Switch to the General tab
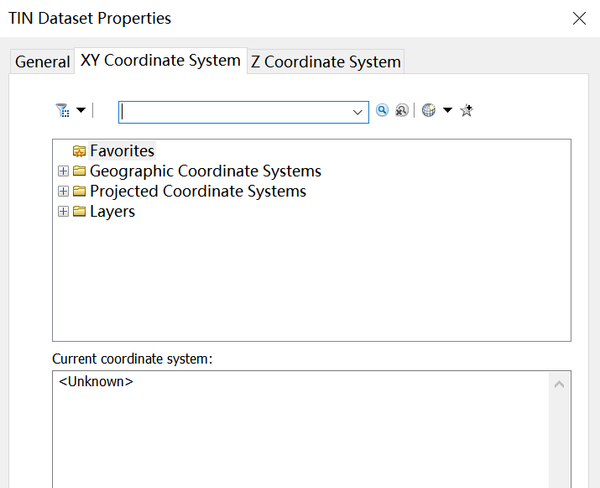 click(x=42, y=62)
